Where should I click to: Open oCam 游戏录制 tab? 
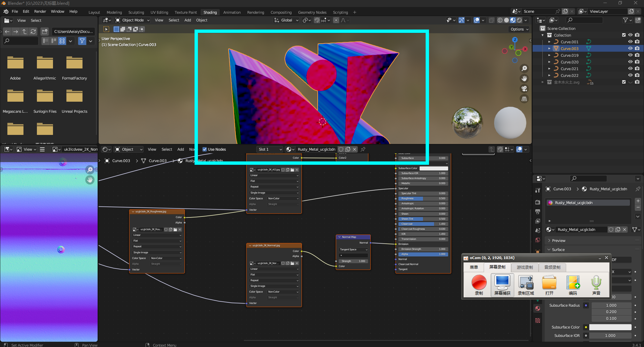(525, 267)
